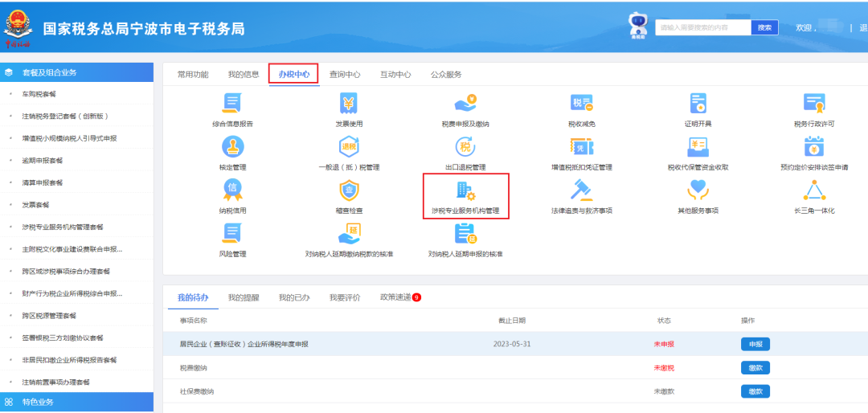Click the 税费缴纳 item name
The image size is (868, 413).
193,368
